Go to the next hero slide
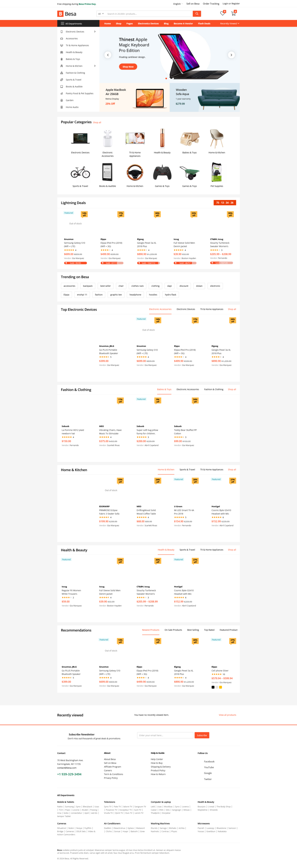297x868 pixels. coord(231,55)
